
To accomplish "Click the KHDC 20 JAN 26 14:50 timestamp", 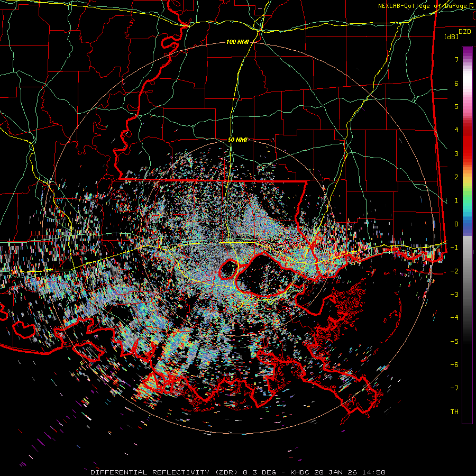I will [x=338, y=472].
